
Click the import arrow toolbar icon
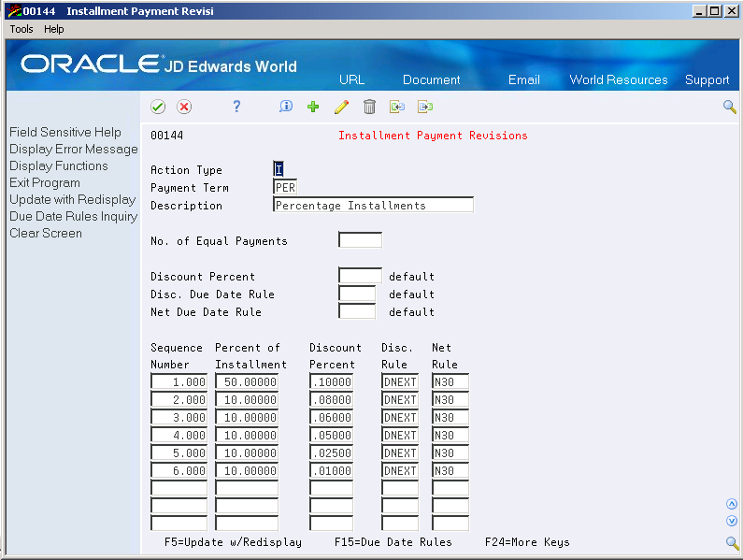(397, 107)
